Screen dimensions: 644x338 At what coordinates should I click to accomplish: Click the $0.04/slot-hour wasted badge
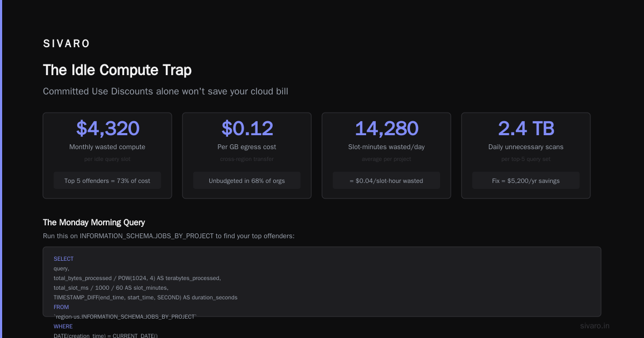[x=386, y=181]
